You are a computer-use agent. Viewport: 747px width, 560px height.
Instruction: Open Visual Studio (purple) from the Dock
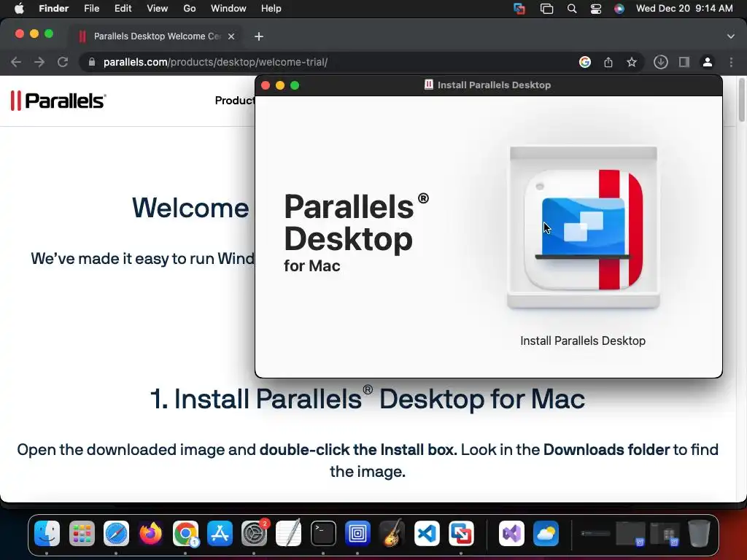[511, 533]
